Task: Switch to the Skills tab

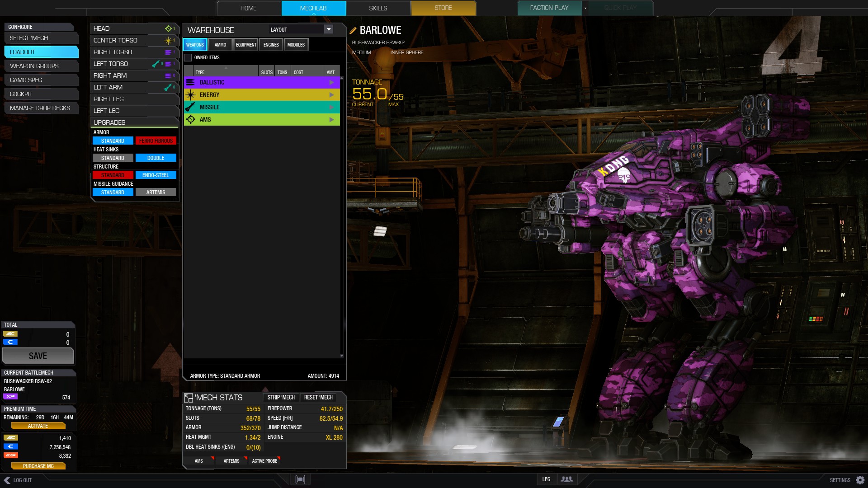Action: [x=378, y=8]
